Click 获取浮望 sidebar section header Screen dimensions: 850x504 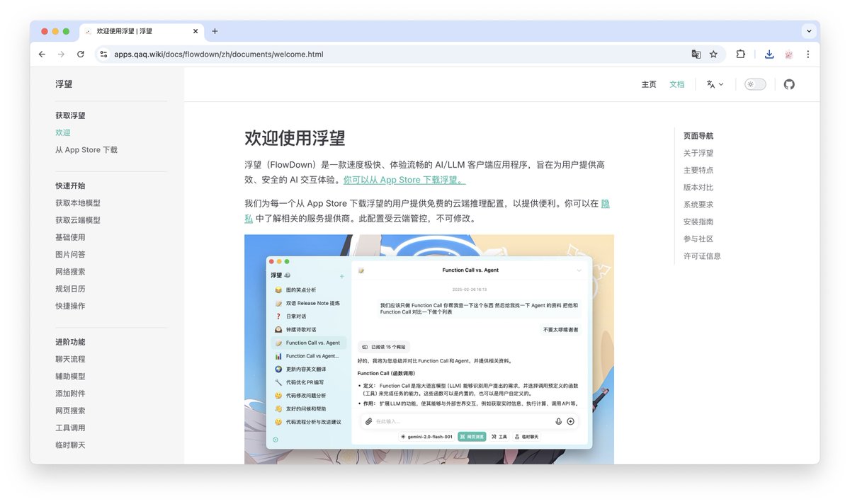(x=70, y=115)
